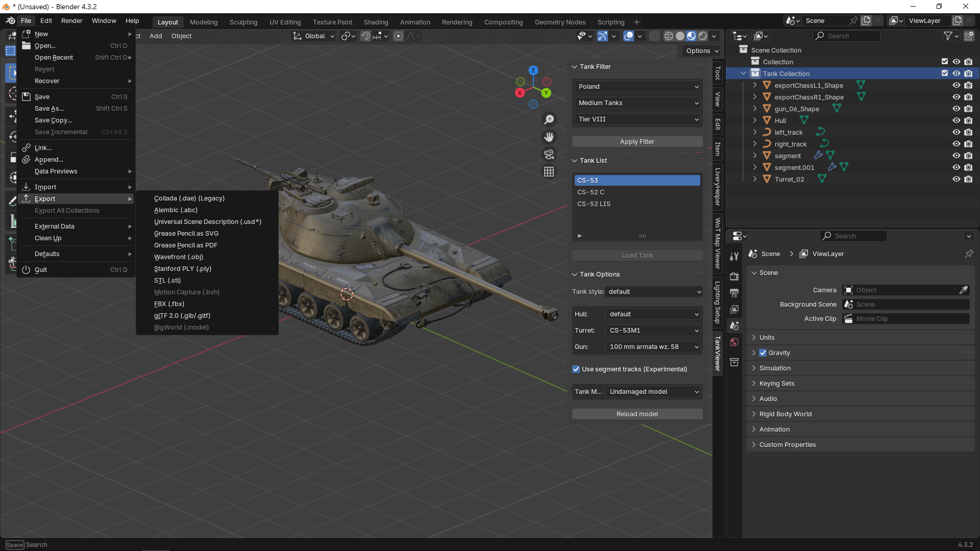Toggle camera view with camera gizmo icon
980x551 pixels.
[549, 154]
